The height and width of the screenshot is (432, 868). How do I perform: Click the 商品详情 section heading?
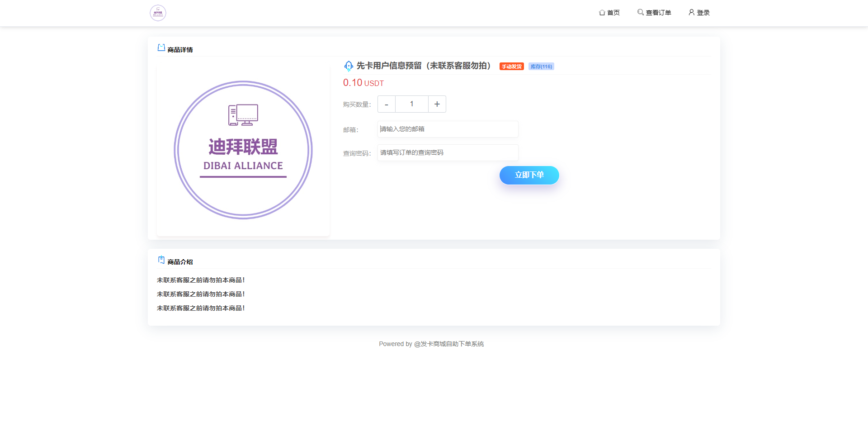click(180, 50)
